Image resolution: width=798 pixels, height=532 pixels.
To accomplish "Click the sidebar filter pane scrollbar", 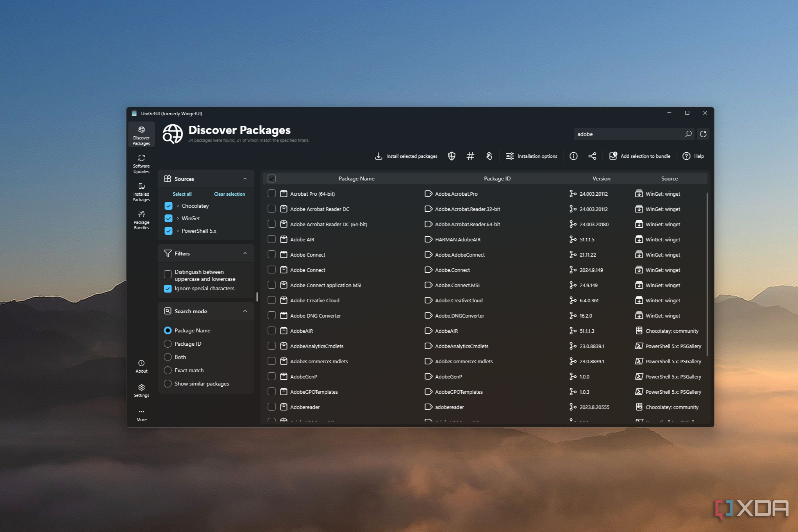I will pos(257,297).
